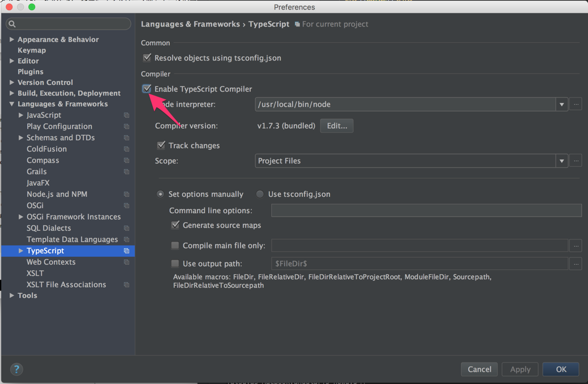Click the OK button

[561, 369]
